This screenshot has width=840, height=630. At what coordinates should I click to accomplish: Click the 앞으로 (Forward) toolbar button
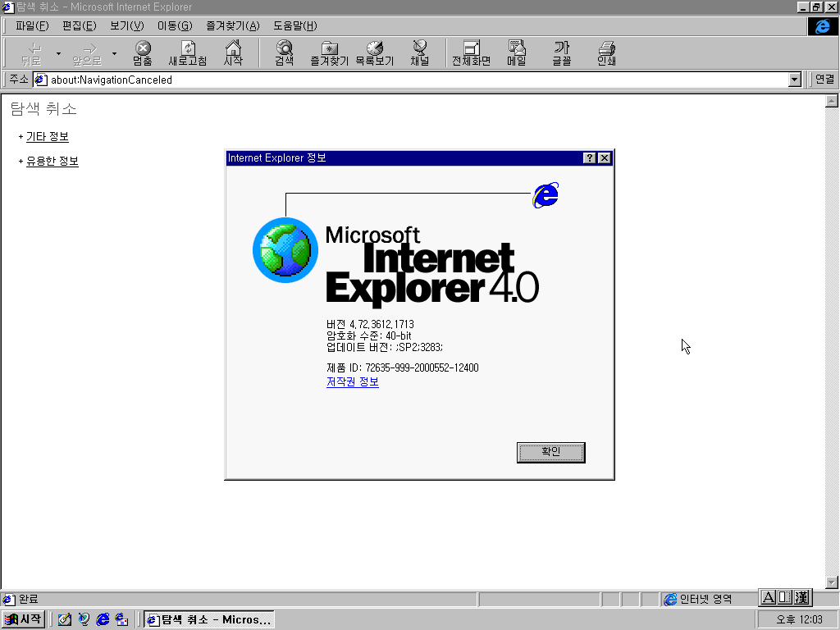click(87, 53)
